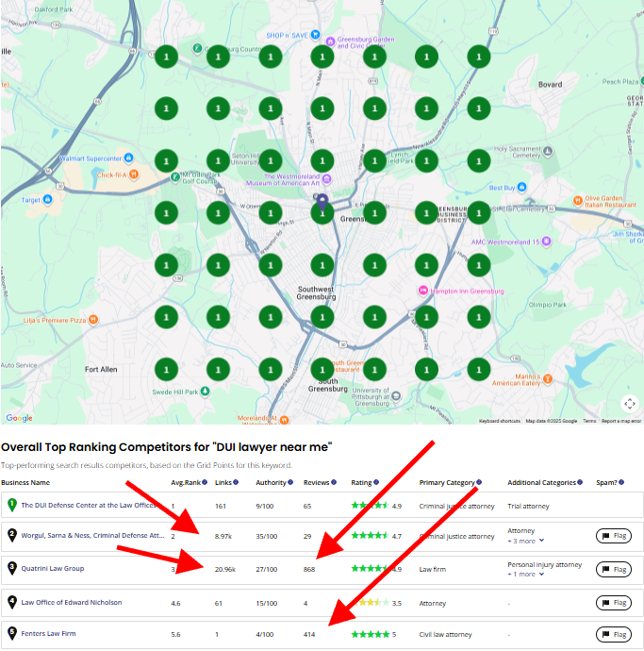Click the Primary Category info icon

click(479, 482)
